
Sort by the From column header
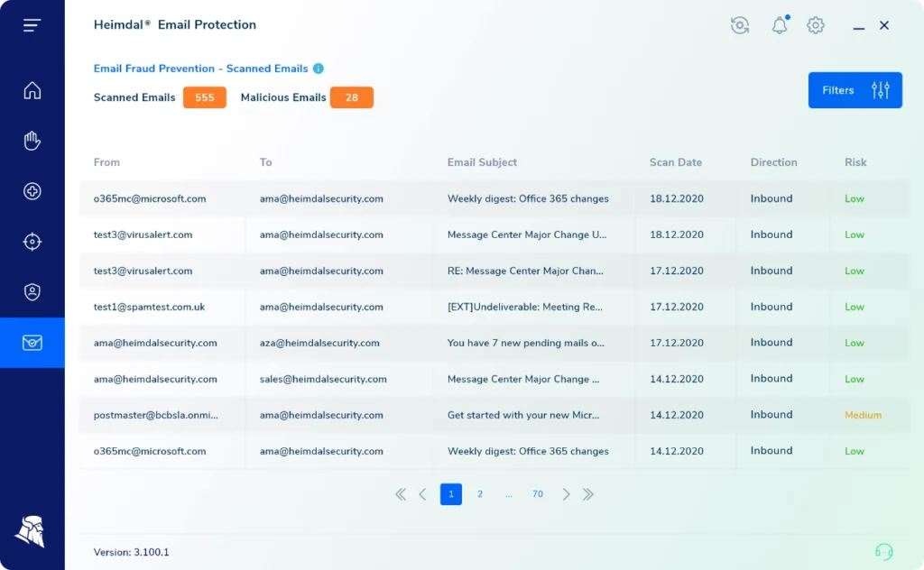tap(106, 162)
